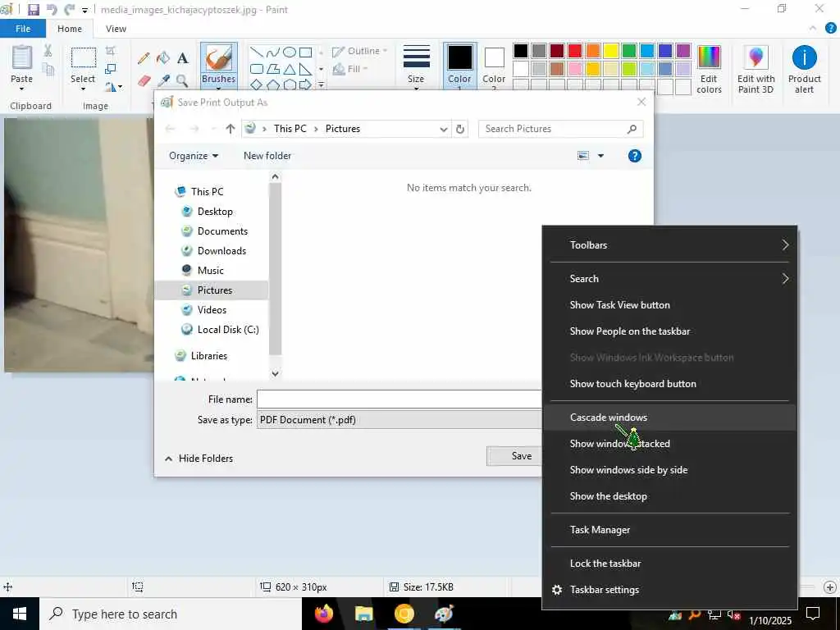Open File Explorer from the taskbar
The height and width of the screenshot is (630, 840).
[363, 614]
